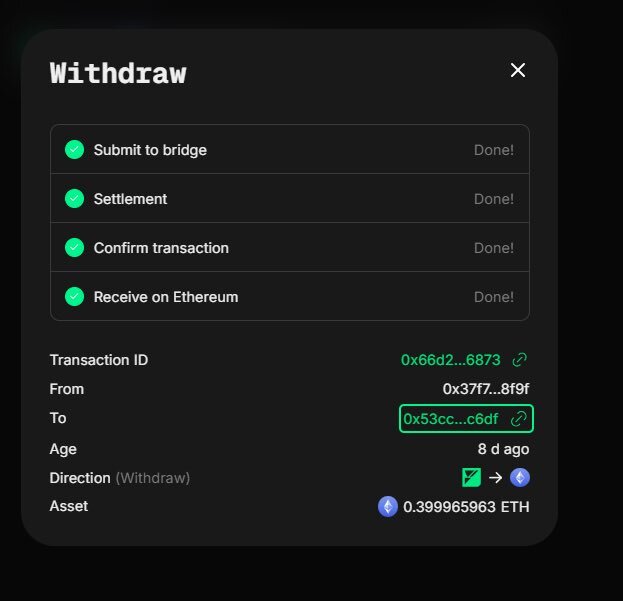Click the Submit to bridge step label
This screenshot has height=601, width=623.
[150, 150]
